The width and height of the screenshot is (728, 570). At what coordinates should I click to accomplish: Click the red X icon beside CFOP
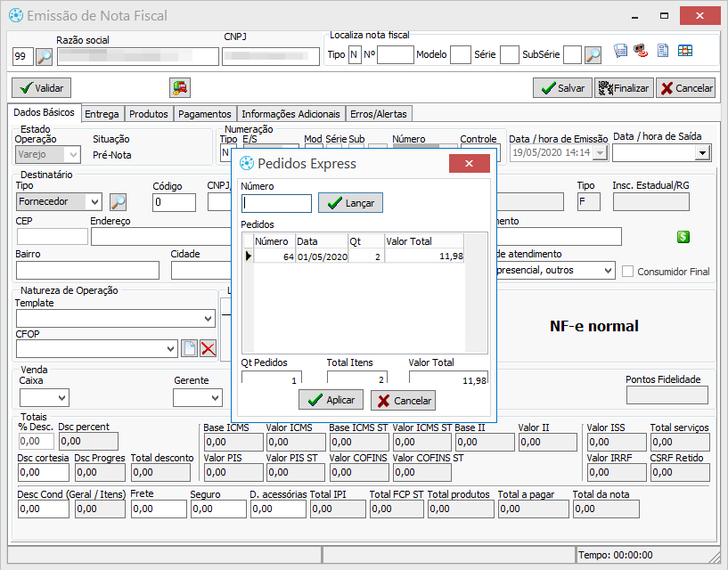coord(209,349)
